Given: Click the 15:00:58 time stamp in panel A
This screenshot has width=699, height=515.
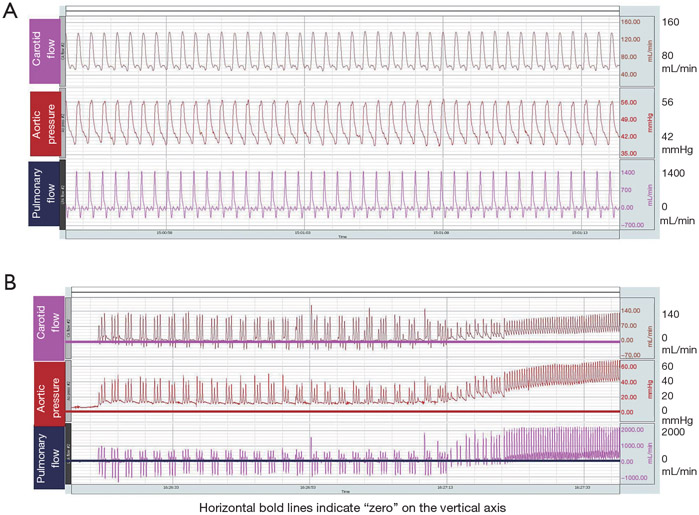Looking at the screenshot, I should pos(164,233).
